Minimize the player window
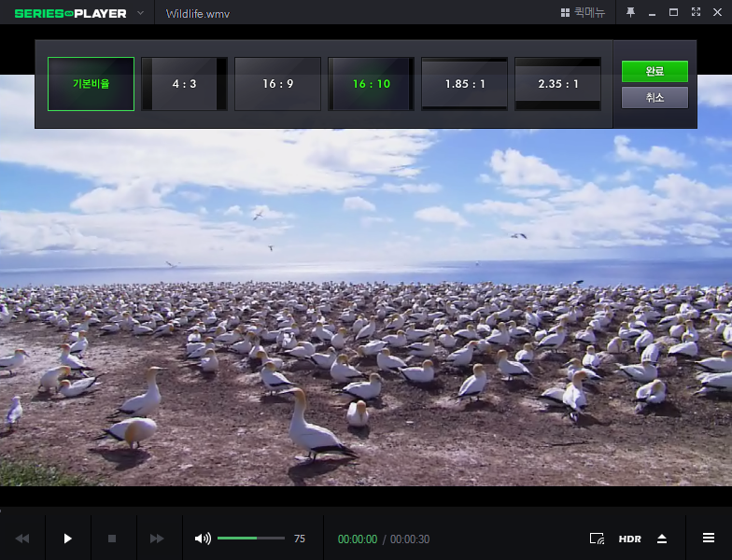Image resolution: width=732 pixels, height=560 pixels. (652, 13)
